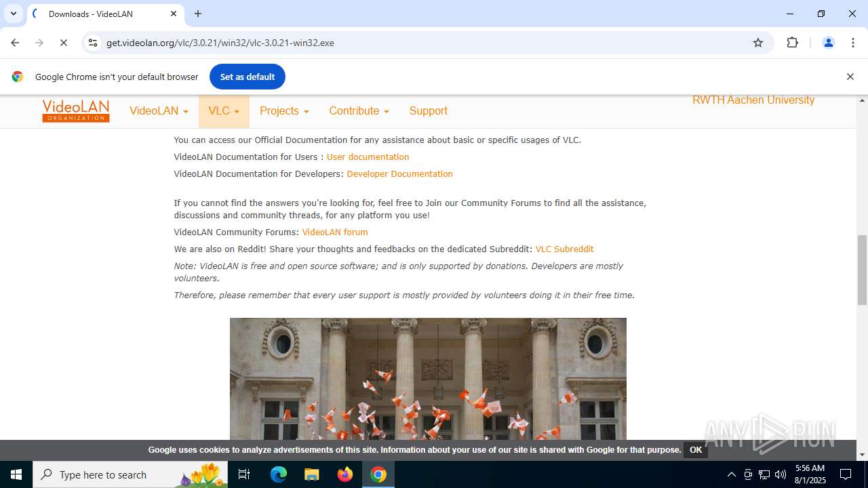Open User documentation link
This screenshot has width=868, height=488.
tap(368, 157)
